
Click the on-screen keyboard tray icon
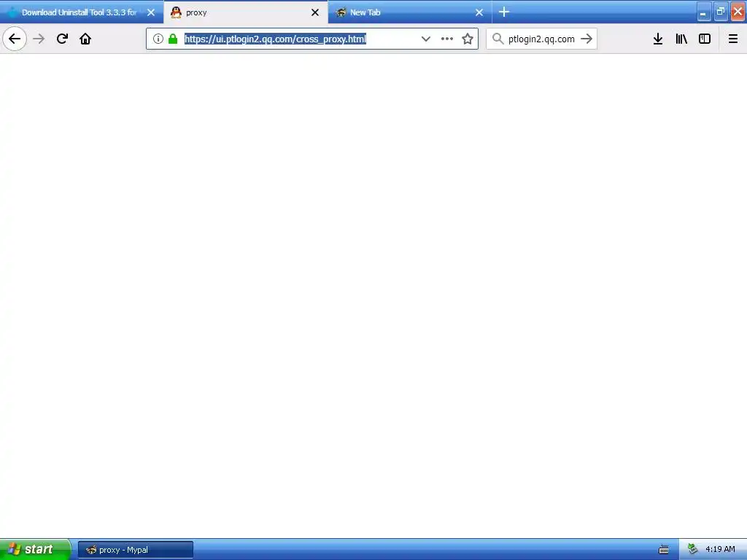pos(664,550)
